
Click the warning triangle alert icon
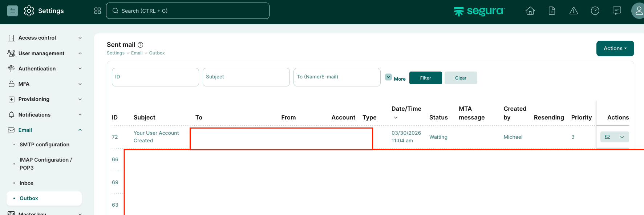(x=574, y=11)
